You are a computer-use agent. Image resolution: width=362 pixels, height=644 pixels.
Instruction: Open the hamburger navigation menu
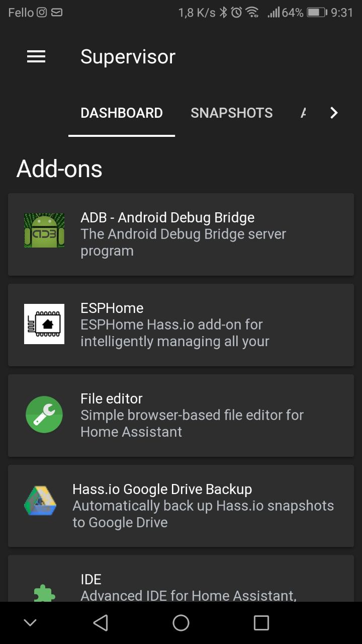36,57
